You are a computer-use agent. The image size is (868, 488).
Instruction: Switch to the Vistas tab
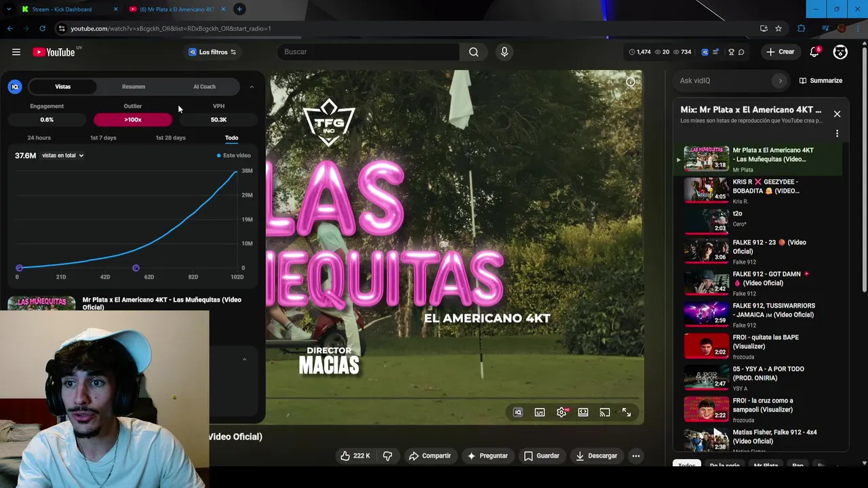(62, 87)
